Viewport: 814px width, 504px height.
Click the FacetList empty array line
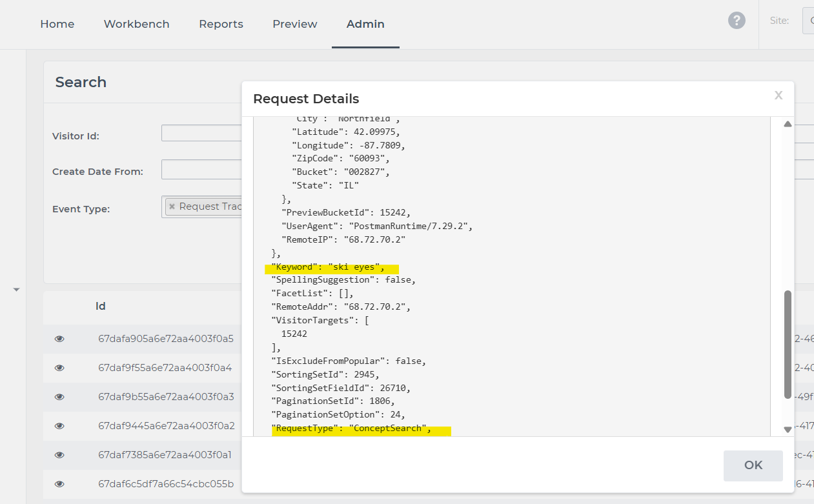pyautogui.click(x=312, y=294)
